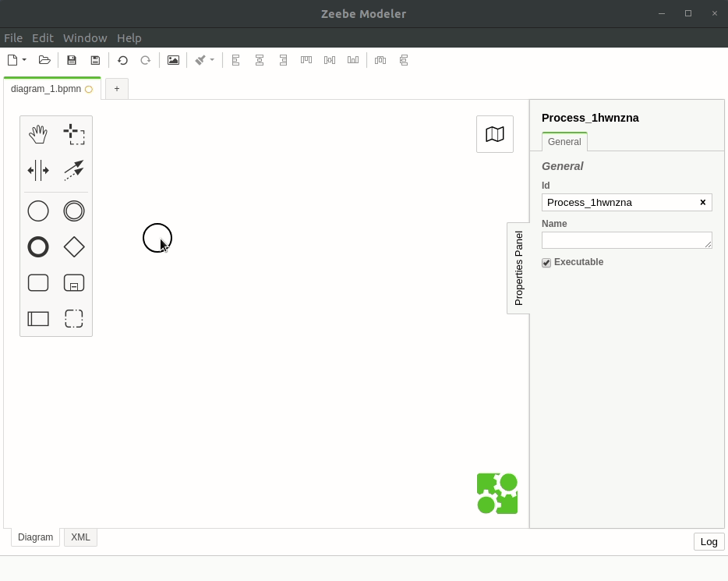
Task: Activate the hand tool
Action: [38, 135]
